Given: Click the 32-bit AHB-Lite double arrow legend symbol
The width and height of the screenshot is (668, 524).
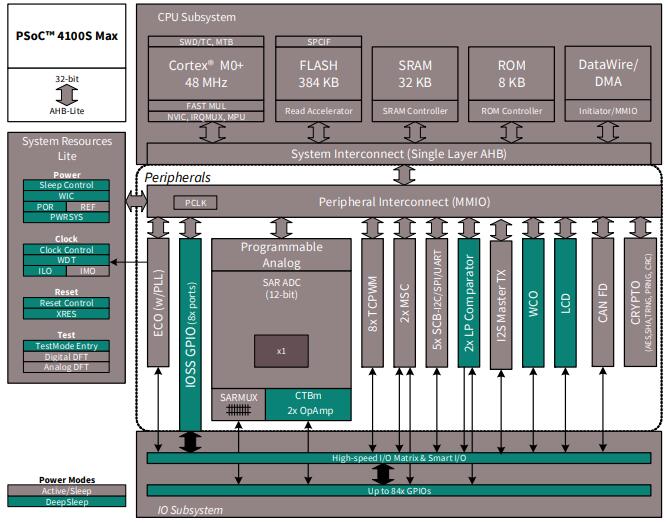Looking at the screenshot, I should [x=67, y=95].
